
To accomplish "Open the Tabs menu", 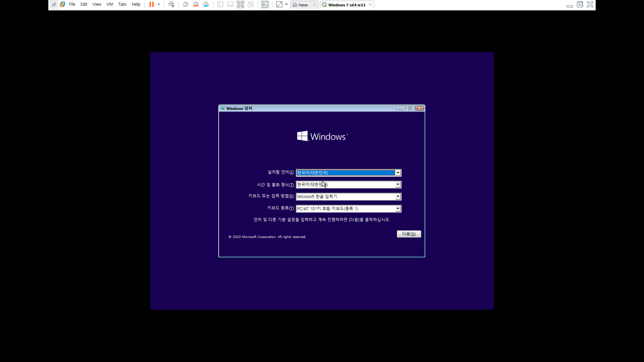I will (122, 5).
